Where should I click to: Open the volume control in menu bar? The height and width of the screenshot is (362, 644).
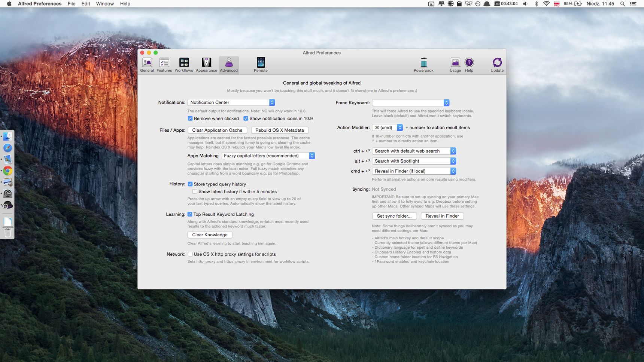tap(525, 4)
